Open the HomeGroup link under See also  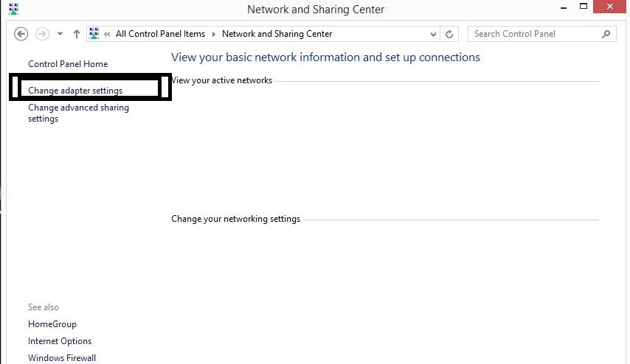tap(52, 324)
